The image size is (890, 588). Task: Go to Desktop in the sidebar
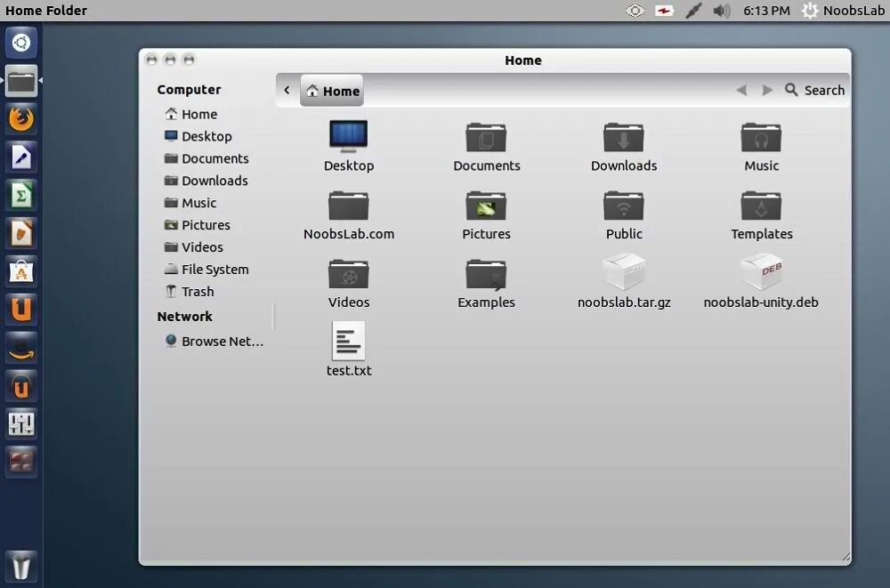tap(198, 136)
